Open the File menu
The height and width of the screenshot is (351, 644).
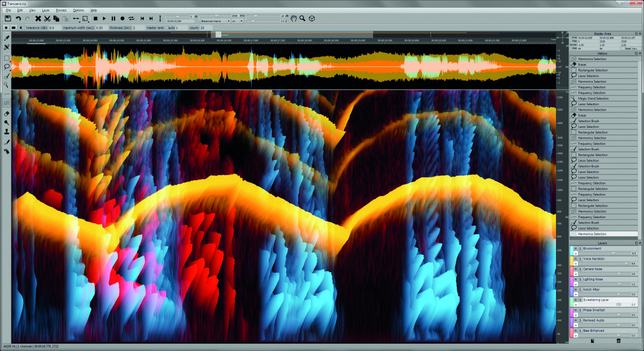coord(8,10)
